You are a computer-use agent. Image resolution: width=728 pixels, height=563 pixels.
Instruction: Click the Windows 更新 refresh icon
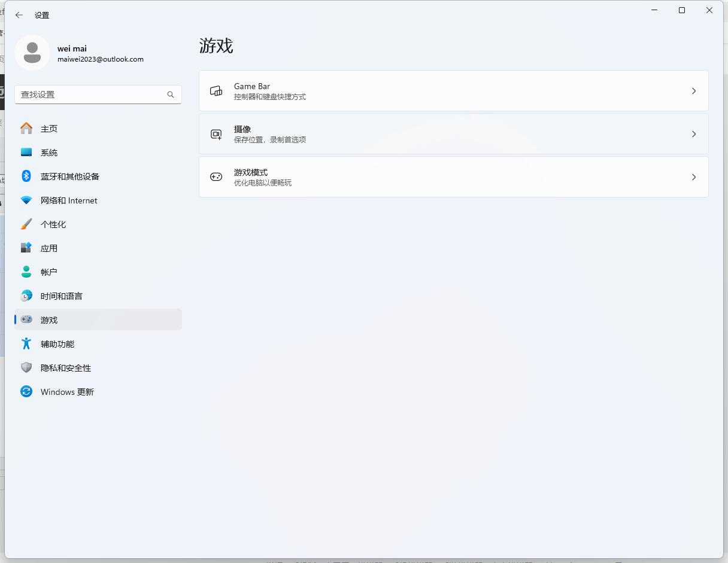[26, 391]
